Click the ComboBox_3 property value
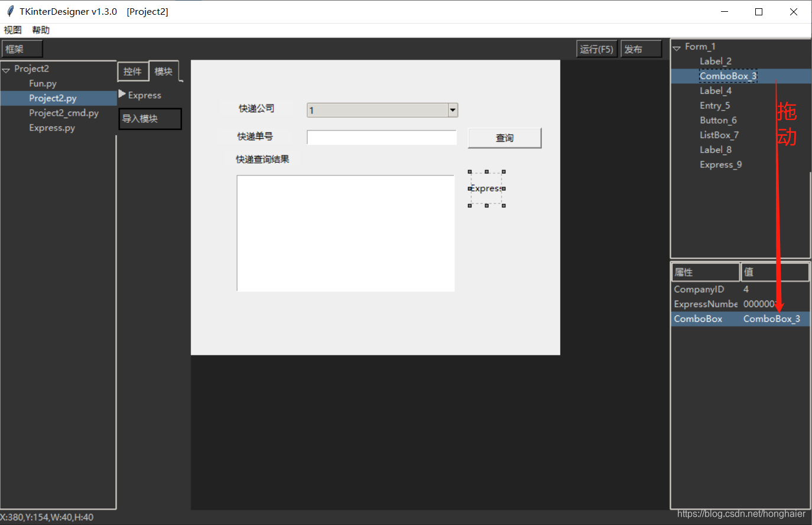 point(772,319)
